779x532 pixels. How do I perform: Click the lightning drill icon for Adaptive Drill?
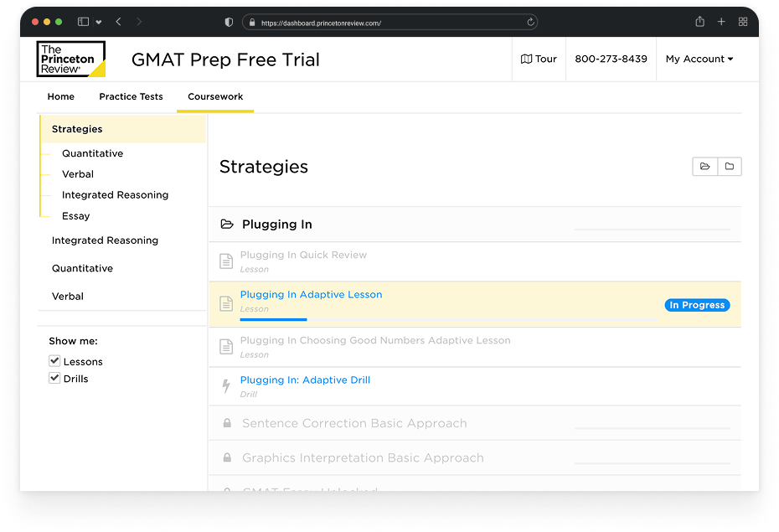(226, 385)
